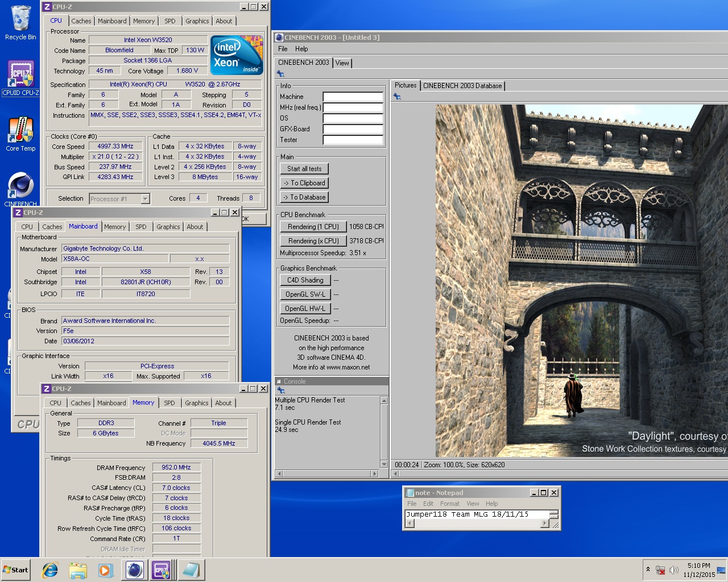Click Memory CPU-Z window title Z icon

(x=47, y=389)
